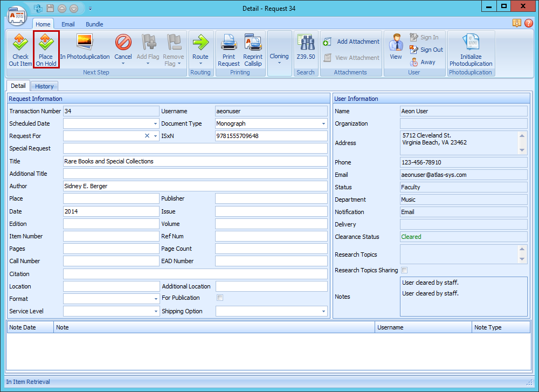Click the Initialize Photoduplication icon

[x=471, y=50]
